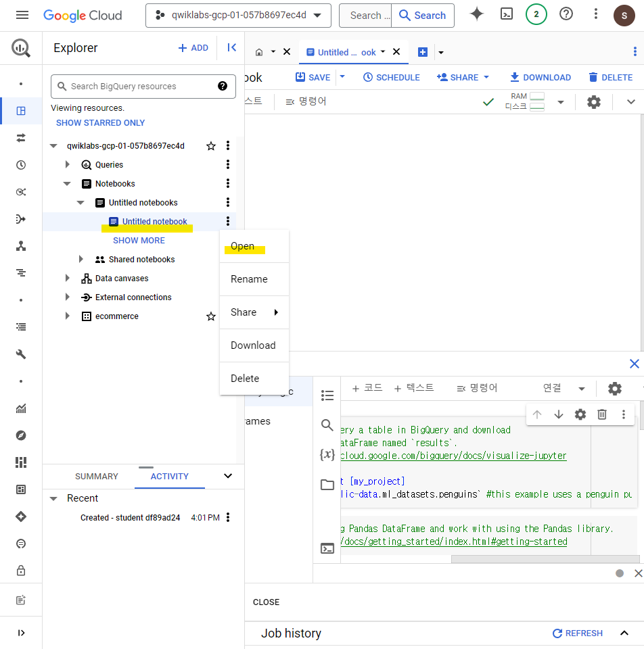Choose Rename from context menu

point(254,279)
